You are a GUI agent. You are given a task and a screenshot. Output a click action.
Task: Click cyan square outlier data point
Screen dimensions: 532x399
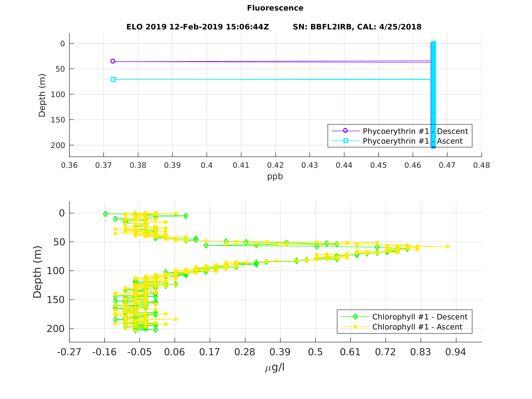[x=113, y=79]
